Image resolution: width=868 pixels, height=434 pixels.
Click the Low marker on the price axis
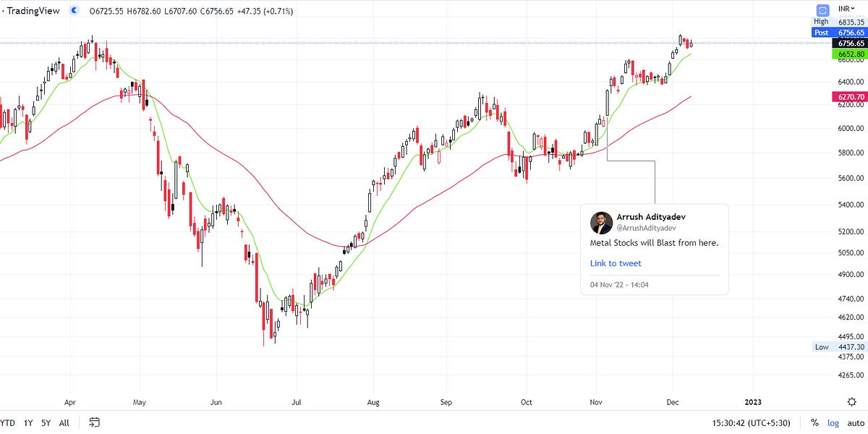click(x=822, y=347)
